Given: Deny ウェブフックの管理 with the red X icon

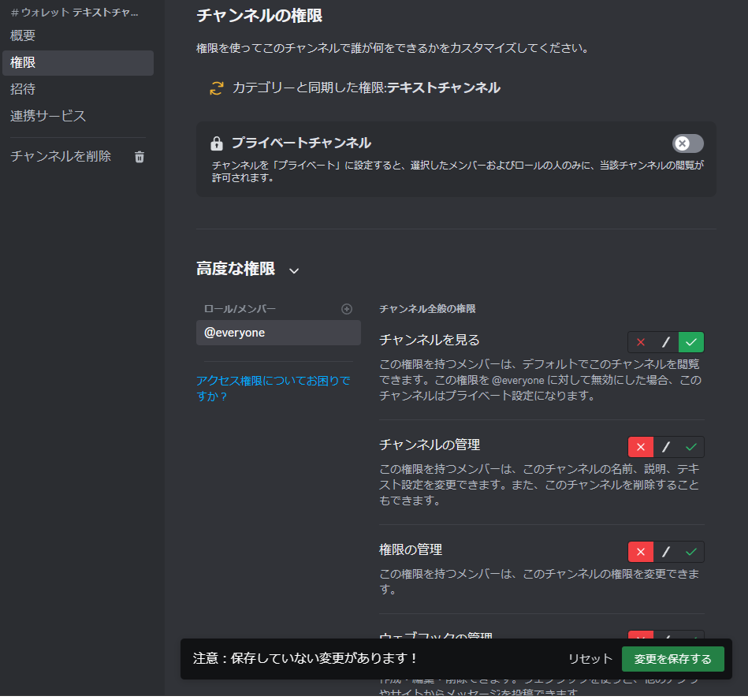Looking at the screenshot, I should coord(641,639).
